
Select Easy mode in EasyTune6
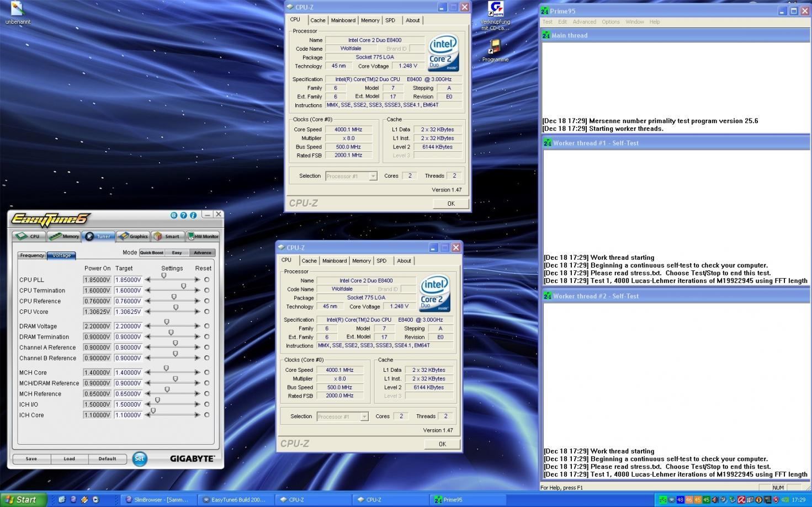[177, 253]
